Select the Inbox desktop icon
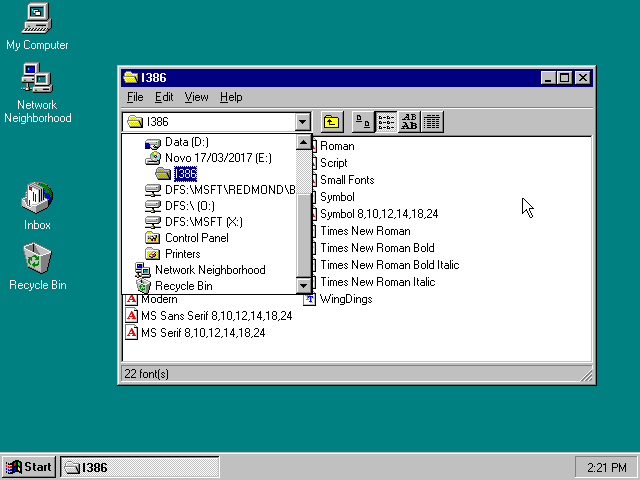The image size is (640, 480). coord(37,205)
